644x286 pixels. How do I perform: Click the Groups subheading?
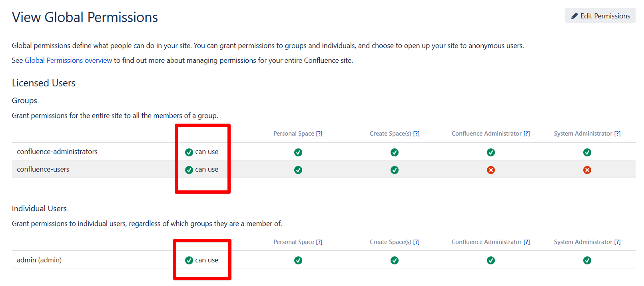click(x=24, y=100)
